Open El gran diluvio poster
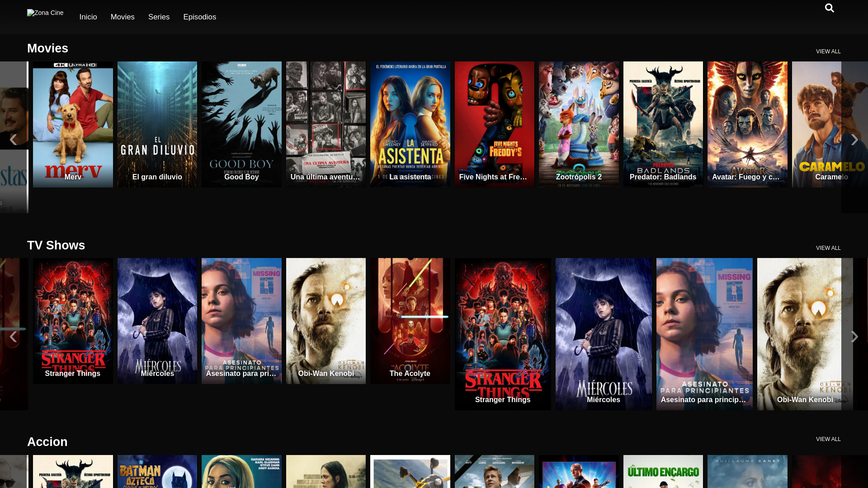 [157, 124]
